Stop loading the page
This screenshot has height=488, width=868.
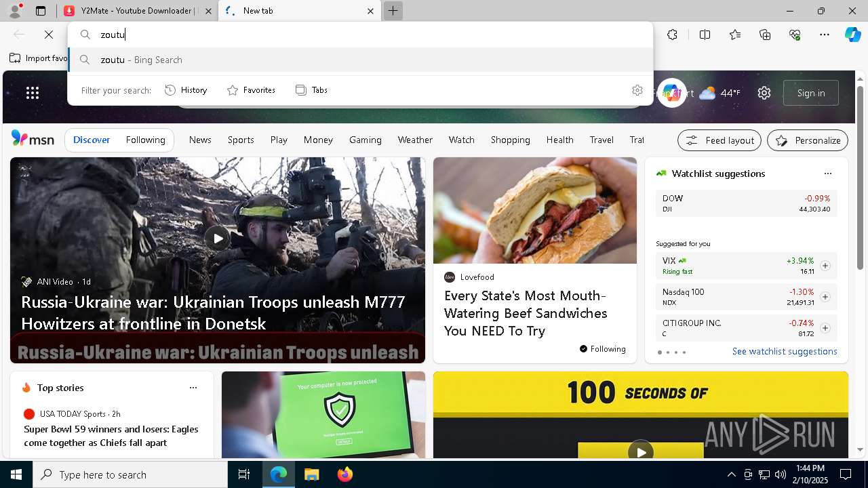pyautogui.click(x=49, y=35)
